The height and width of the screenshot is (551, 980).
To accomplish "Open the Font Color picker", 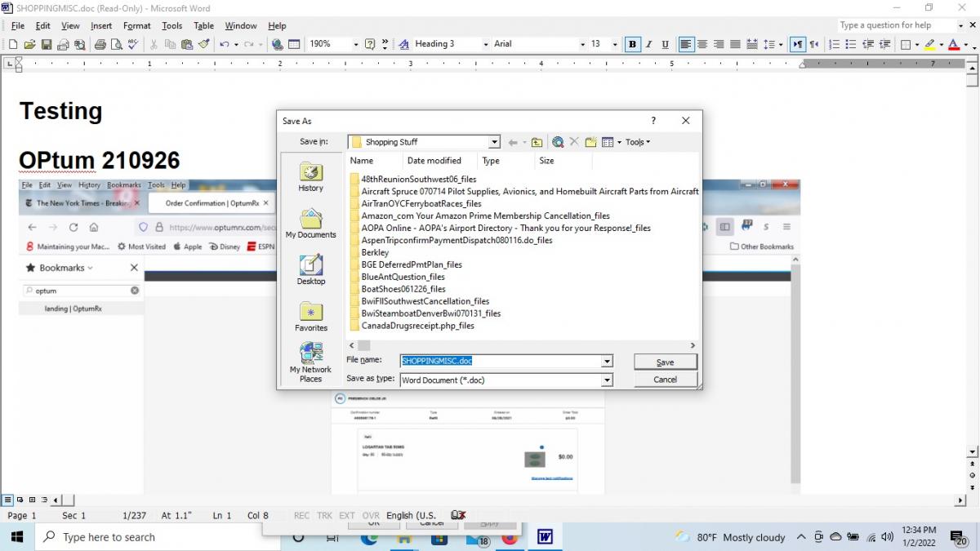I will click(x=953, y=44).
